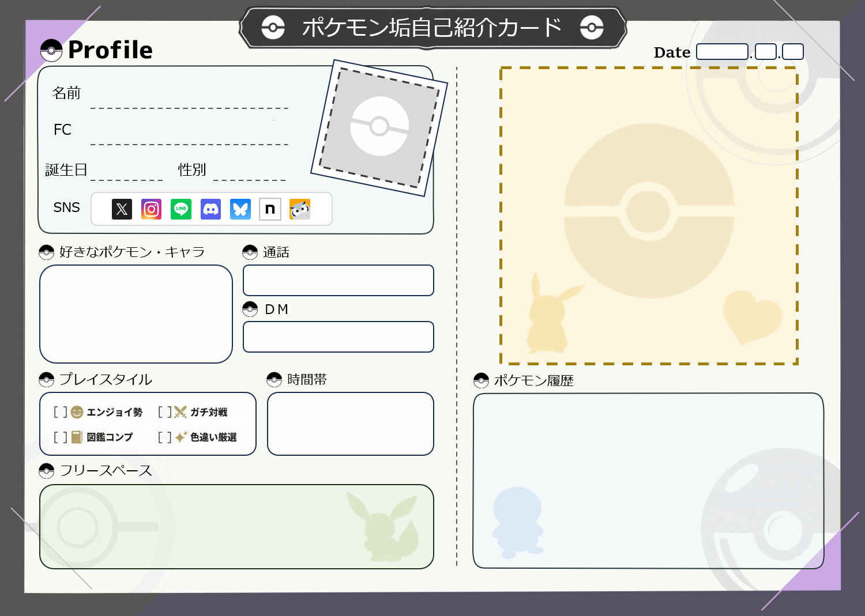Click Poké Ball icon beside ポケモン履歴
The image size is (865, 616).
(481, 380)
